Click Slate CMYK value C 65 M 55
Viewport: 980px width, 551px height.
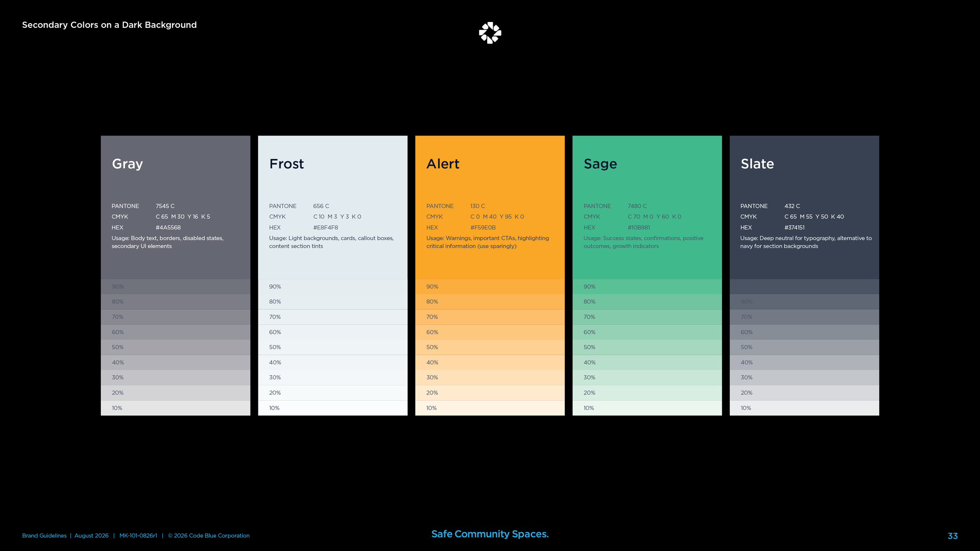tap(798, 217)
